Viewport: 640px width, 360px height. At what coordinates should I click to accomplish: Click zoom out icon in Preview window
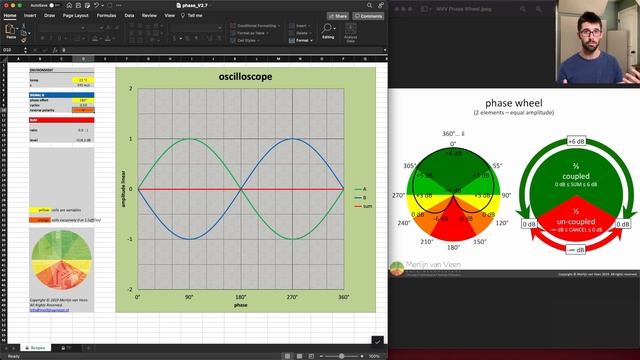click(x=523, y=9)
